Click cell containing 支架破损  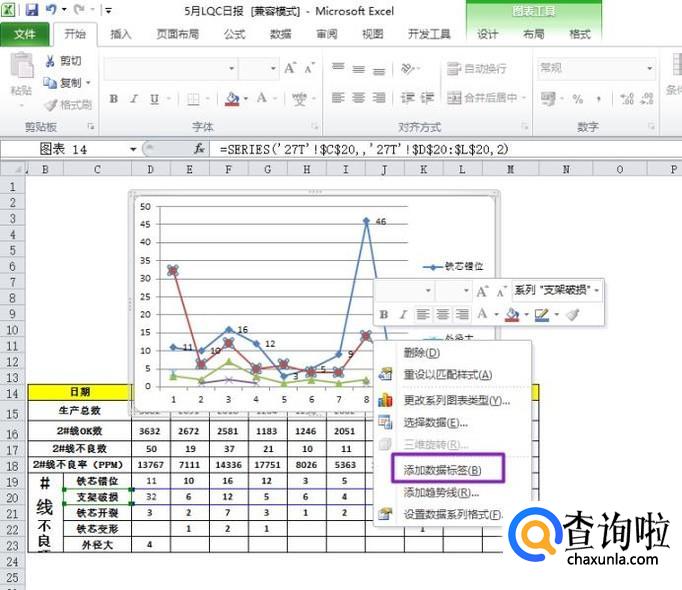click(97, 497)
